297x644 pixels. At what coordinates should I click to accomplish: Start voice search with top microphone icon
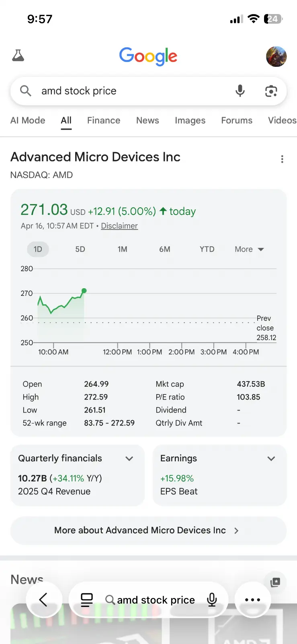tap(240, 91)
